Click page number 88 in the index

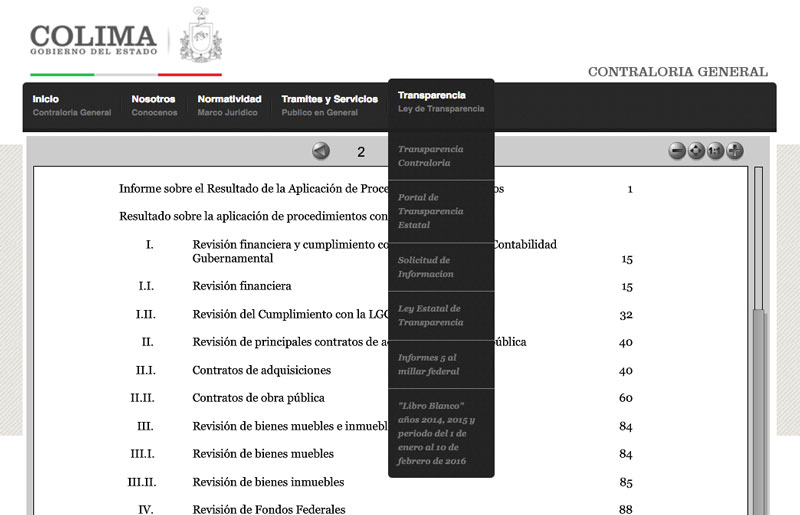pyautogui.click(x=626, y=509)
